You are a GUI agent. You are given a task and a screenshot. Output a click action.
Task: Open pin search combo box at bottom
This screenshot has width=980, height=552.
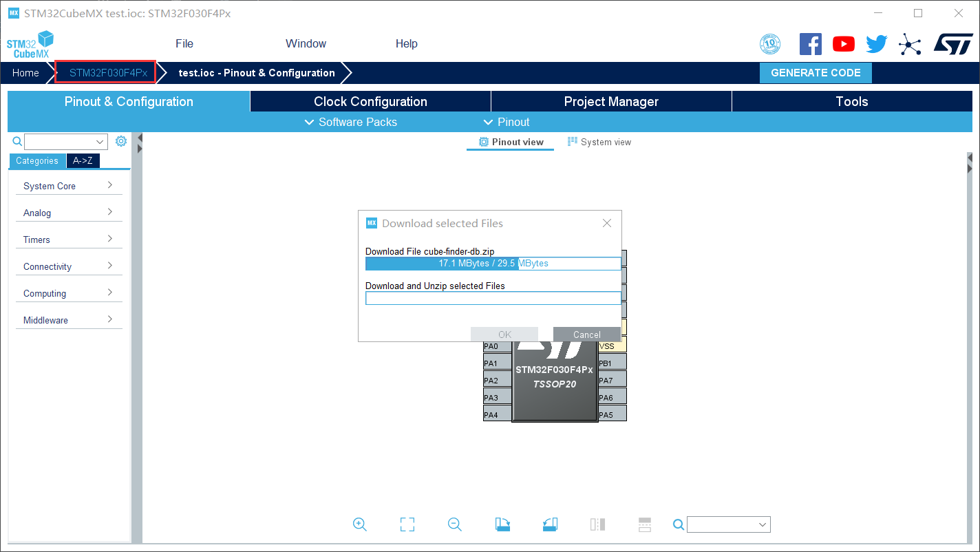729,524
